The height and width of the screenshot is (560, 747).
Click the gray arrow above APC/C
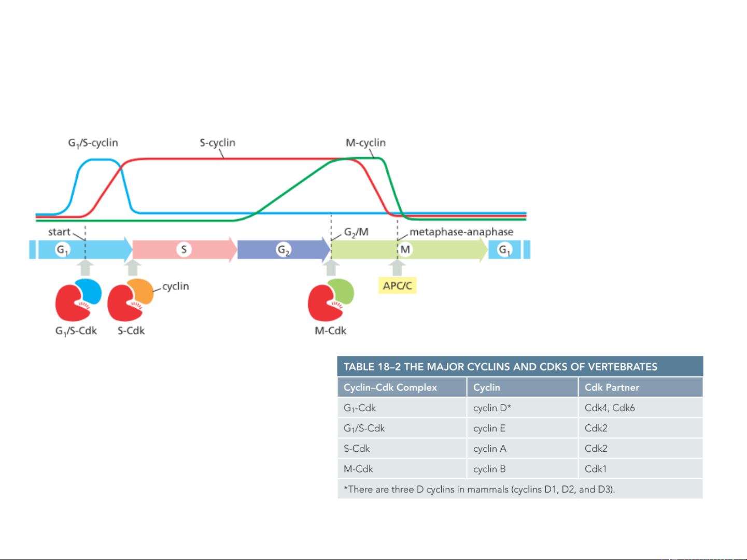[x=397, y=268]
